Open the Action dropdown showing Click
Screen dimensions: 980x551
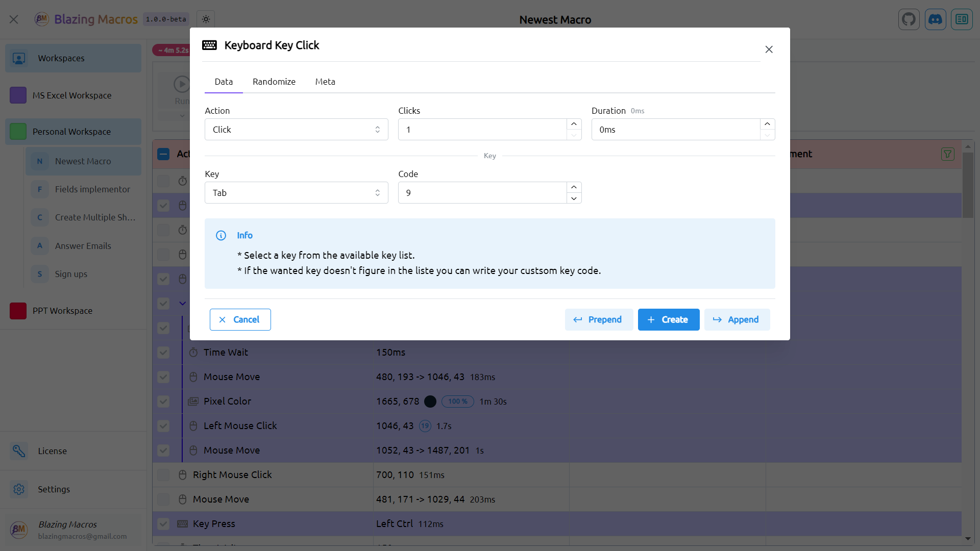click(x=296, y=130)
